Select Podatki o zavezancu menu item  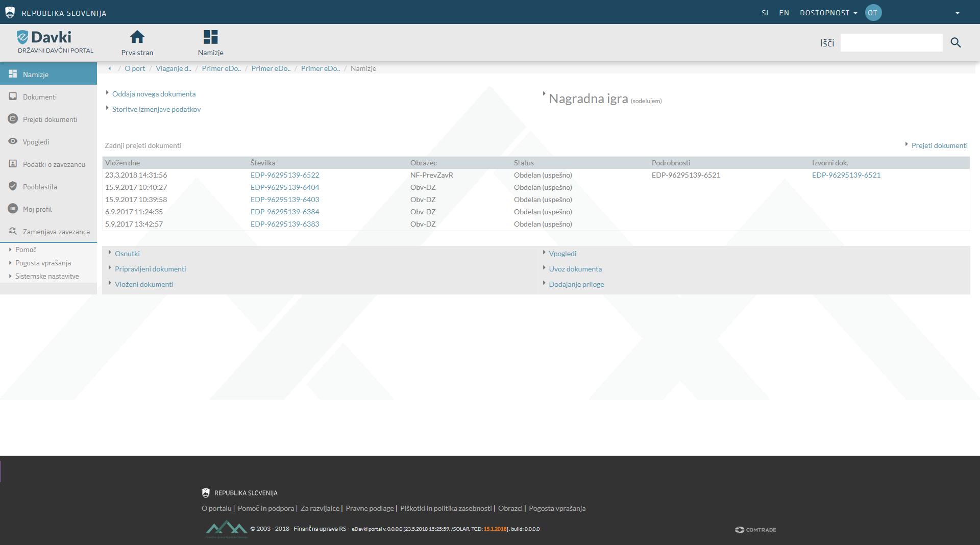tap(54, 164)
